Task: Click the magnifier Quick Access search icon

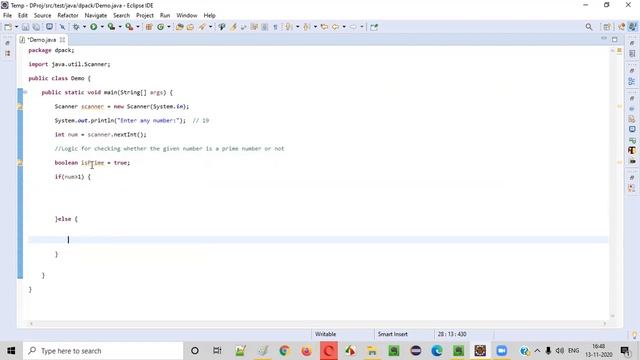Action: 589,27
